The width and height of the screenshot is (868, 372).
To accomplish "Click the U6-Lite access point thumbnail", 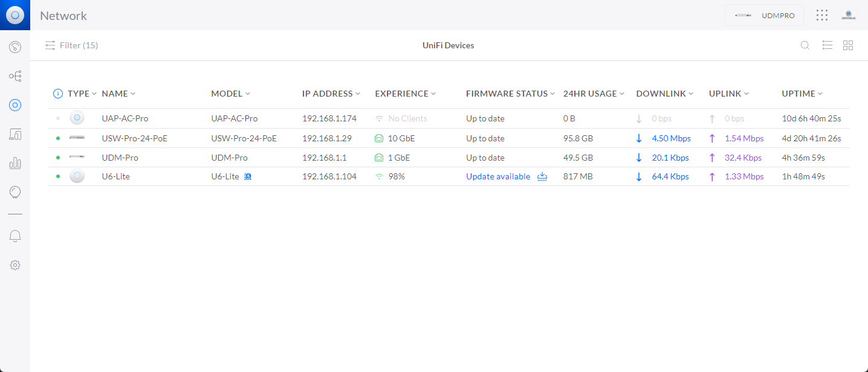I will coord(77,176).
